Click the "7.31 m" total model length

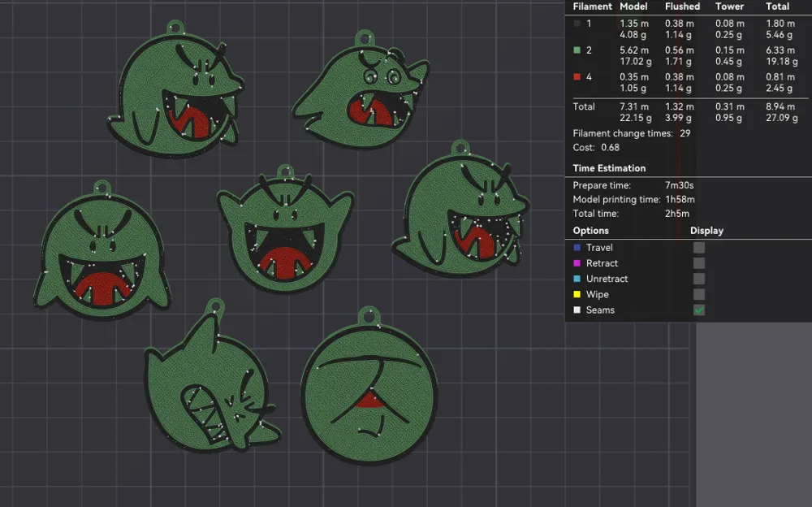coord(634,106)
